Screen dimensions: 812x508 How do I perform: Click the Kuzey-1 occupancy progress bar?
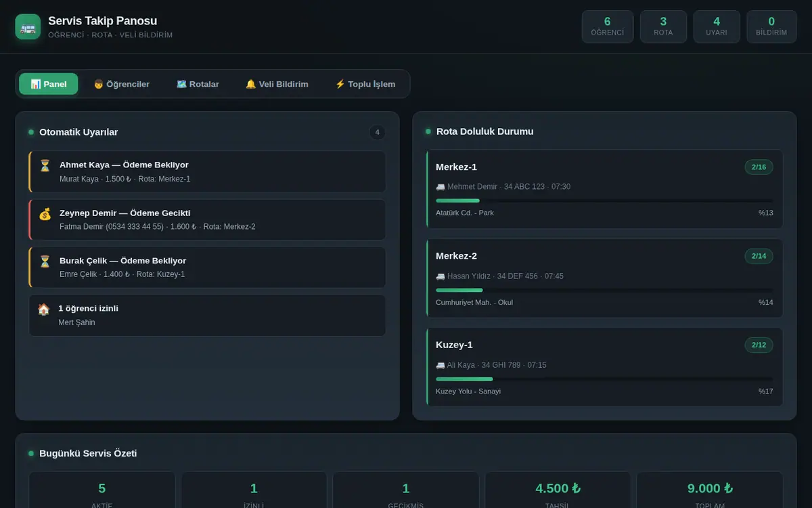click(x=604, y=379)
